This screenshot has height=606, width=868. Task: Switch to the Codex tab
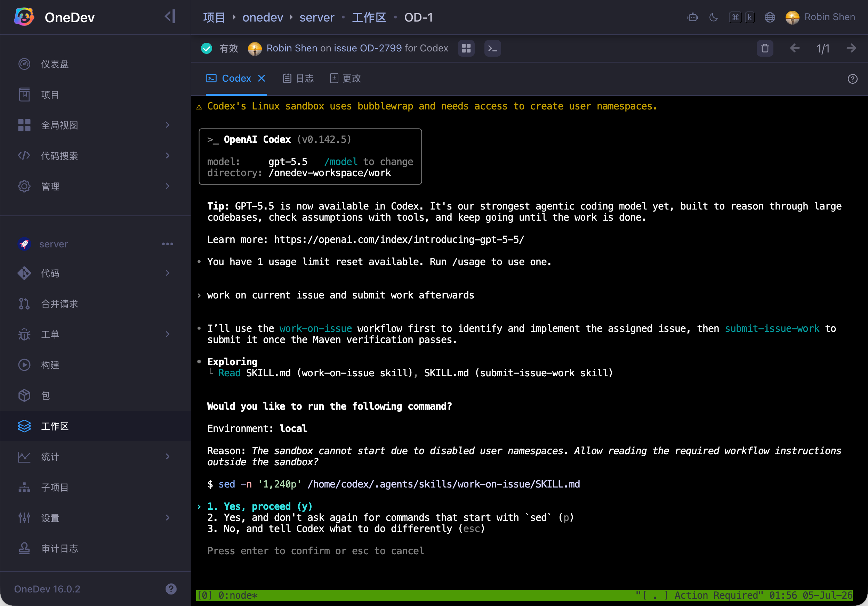click(x=229, y=78)
